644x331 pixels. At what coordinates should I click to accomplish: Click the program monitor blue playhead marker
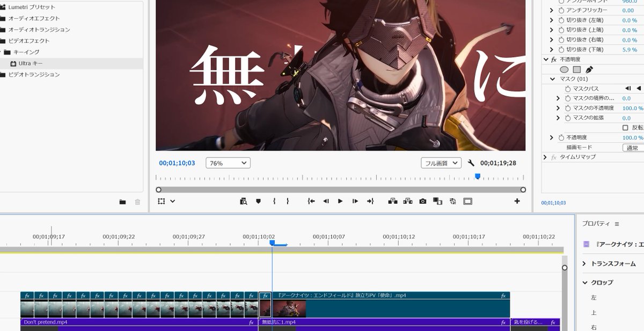click(477, 176)
